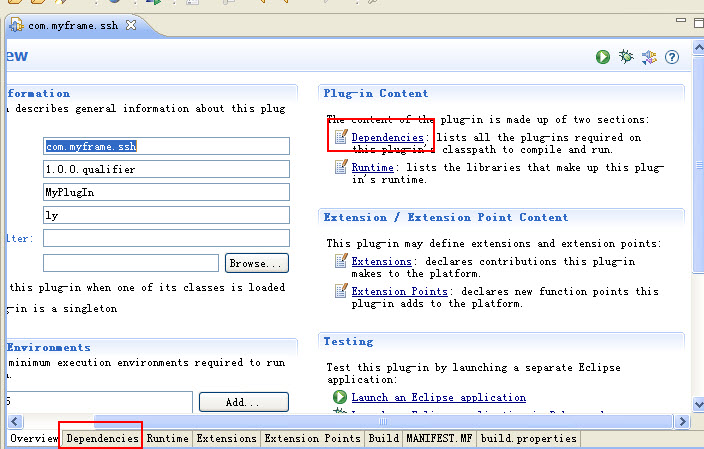The image size is (704, 449).
Task: Maximize the editor area
Action: point(698,22)
